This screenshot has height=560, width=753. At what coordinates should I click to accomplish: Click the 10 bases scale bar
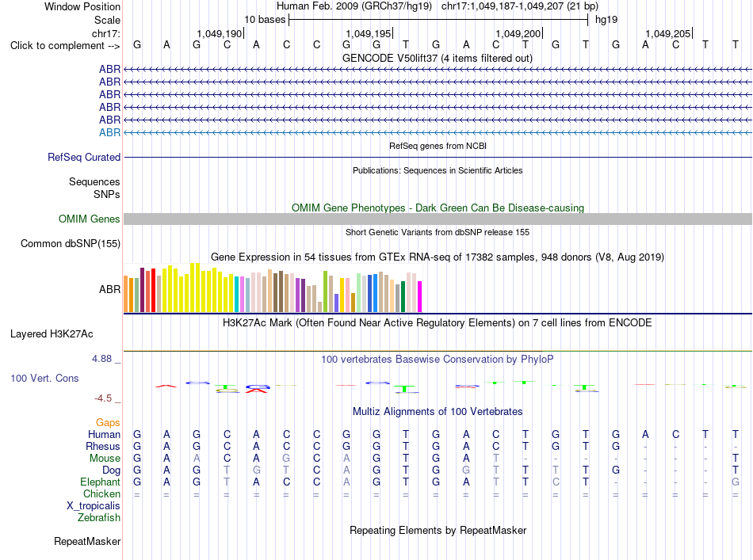tap(438, 20)
